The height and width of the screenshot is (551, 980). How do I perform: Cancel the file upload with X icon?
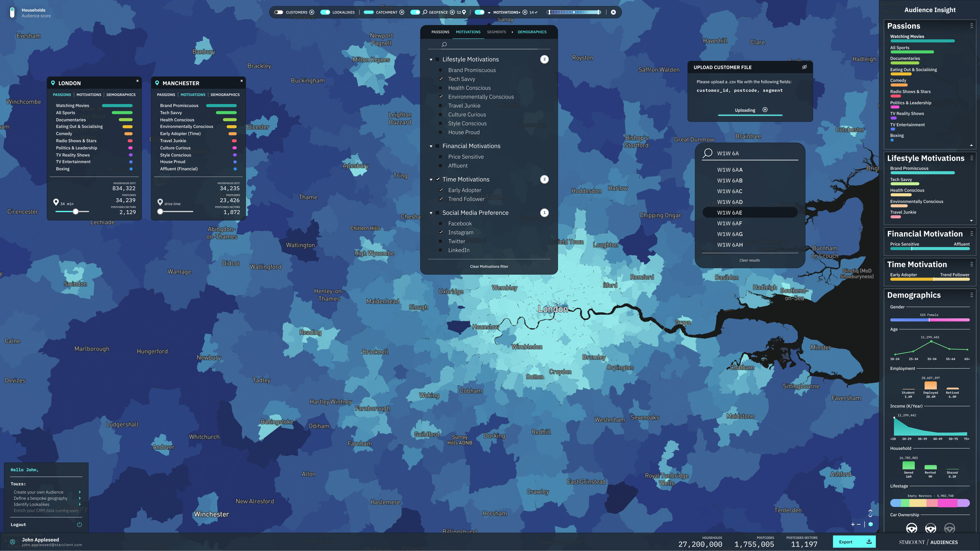765,110
